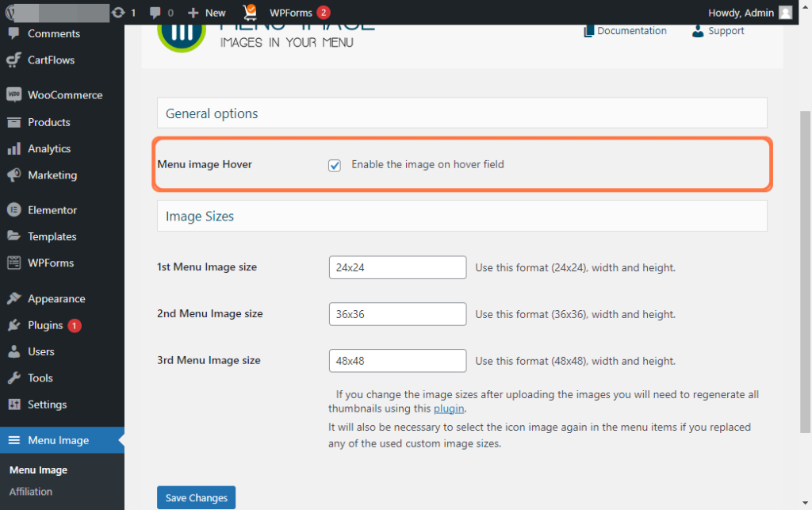Screen dimensions: 812x510
Task: Open Analytics in the sidebar
Action: pyautogui.click(x=49, y=148)
